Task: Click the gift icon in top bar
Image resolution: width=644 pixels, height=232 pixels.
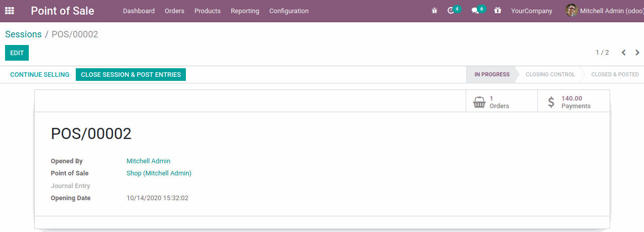Action: [x=498, y=11]
